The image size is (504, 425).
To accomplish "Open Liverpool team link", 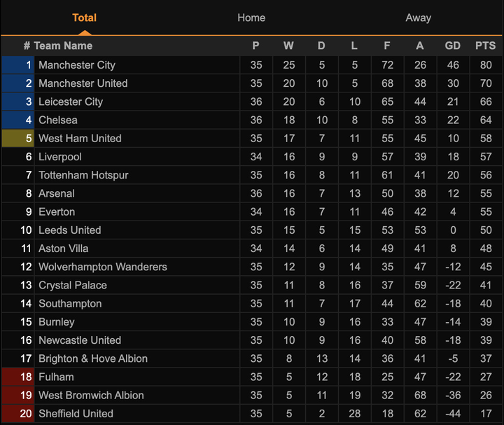I will pyautogui.click(x=60, y=157).
